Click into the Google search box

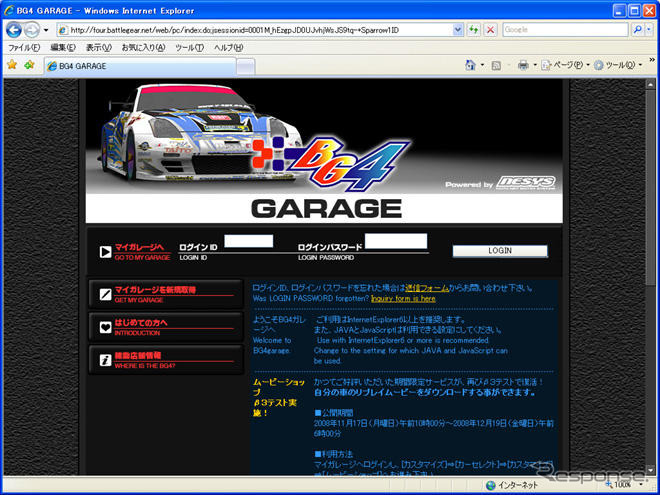pyautogui.click(x=565, y=30)
